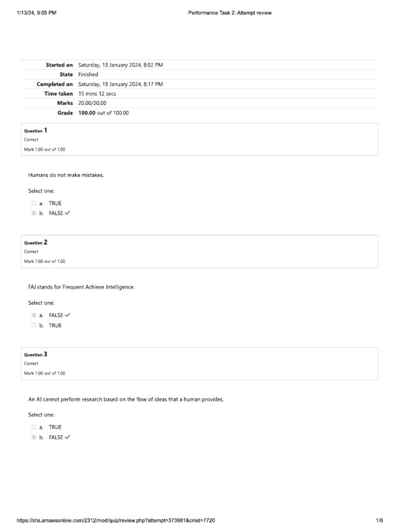This screenshot has height=532, width=399.
Task: Click the Question 2 header box
Action: point(199,251)
